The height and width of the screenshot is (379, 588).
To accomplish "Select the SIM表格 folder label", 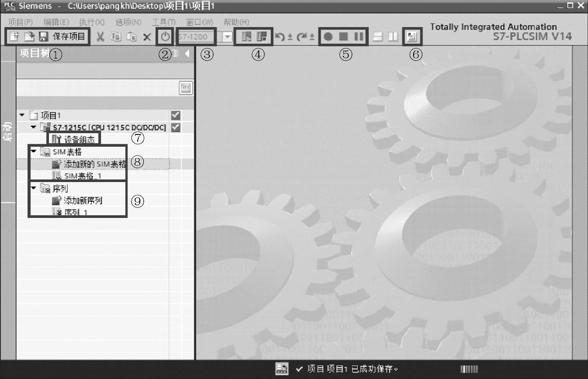I will pos(67,152).
